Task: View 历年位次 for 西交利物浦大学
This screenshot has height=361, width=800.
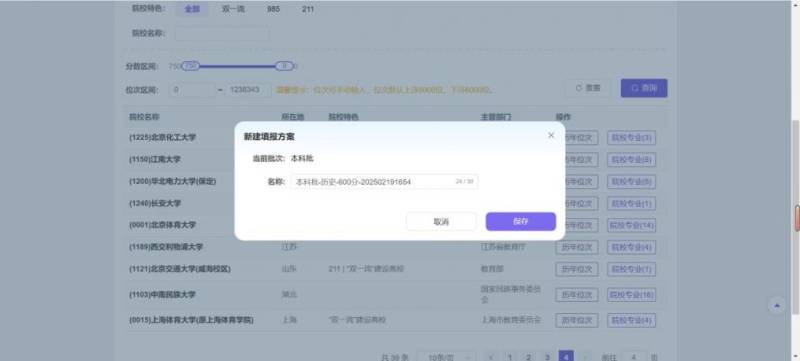Action: coord(577,247)
